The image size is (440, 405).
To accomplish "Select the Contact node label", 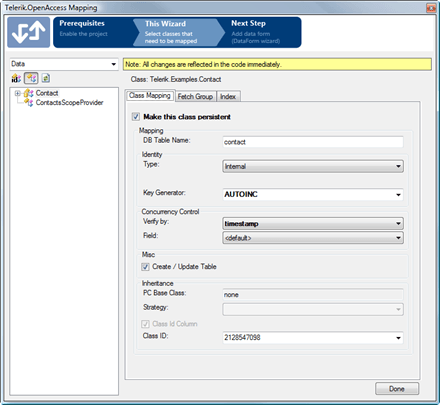I will point(47,93).
